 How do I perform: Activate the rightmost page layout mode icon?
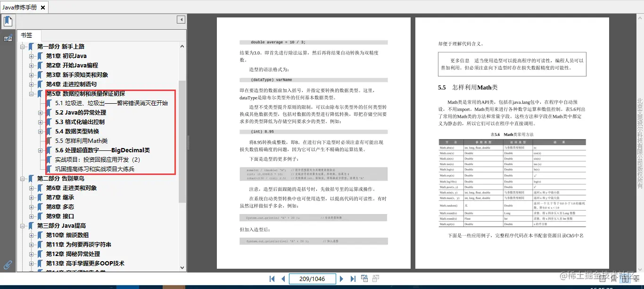637,278
